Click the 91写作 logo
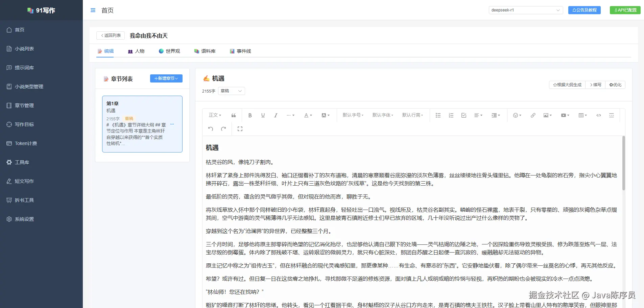The image size is (644, 308). [41, 10]
